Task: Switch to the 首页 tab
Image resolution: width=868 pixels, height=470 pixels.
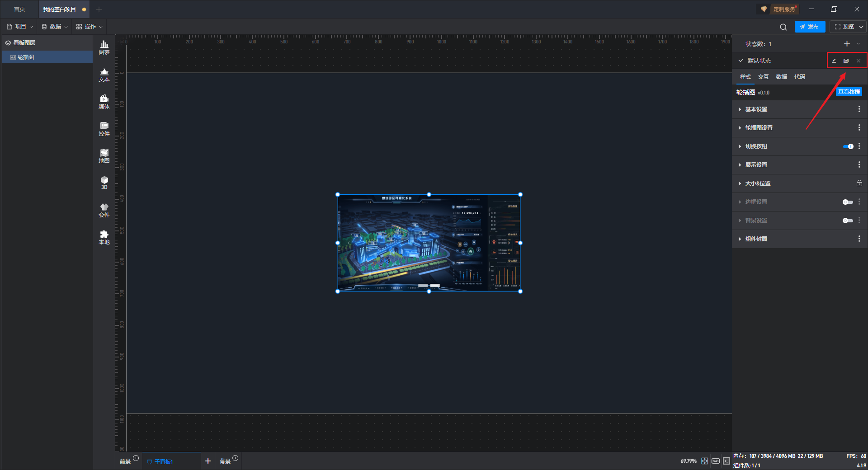Action: pyautogui.click(x=19, y=9)
